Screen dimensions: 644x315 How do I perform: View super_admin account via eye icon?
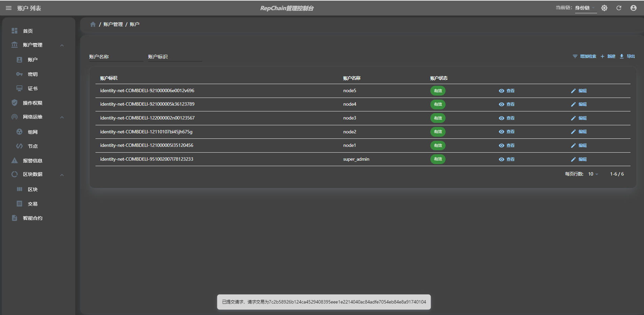pyautogui.click(x=502, y=159)
